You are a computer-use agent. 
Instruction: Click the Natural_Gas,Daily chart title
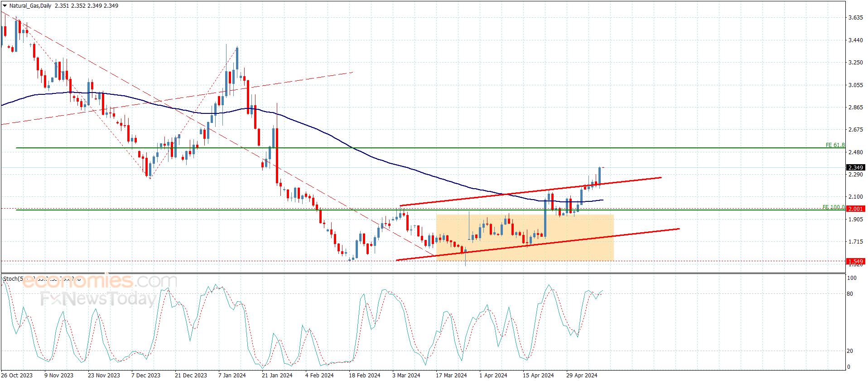pos(30,6)
